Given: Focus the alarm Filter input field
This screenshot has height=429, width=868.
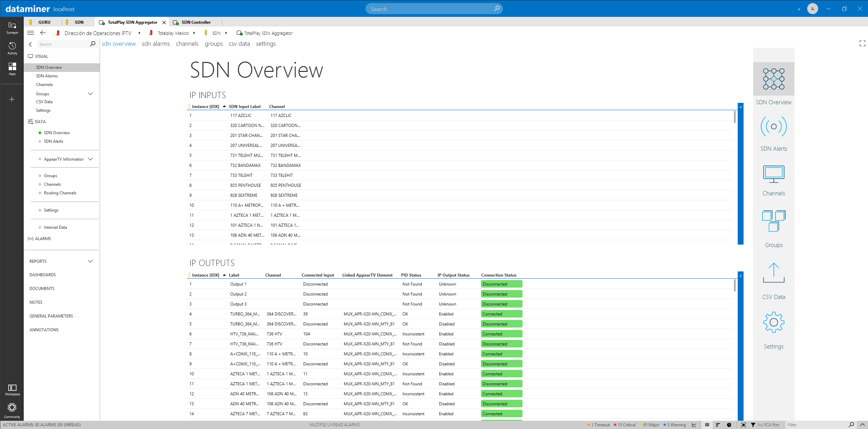Looking at the screenshot, I should pyautogui.click(x=816, y=425).
